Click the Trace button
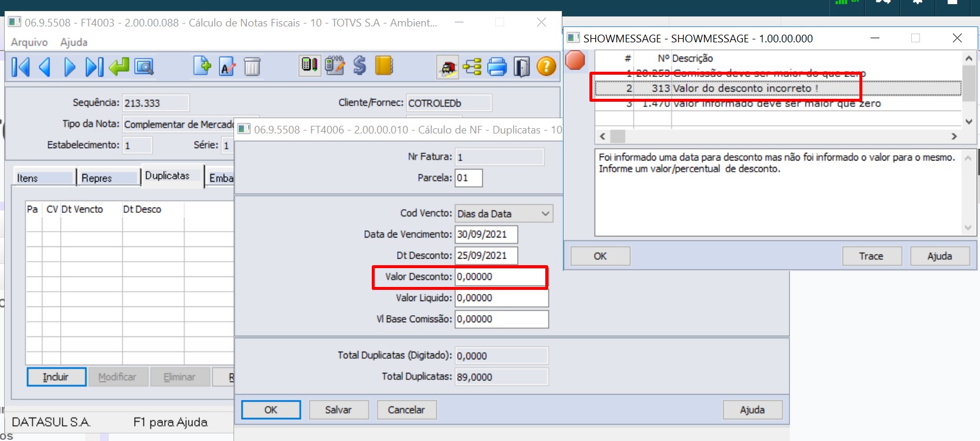 point(871,256)
